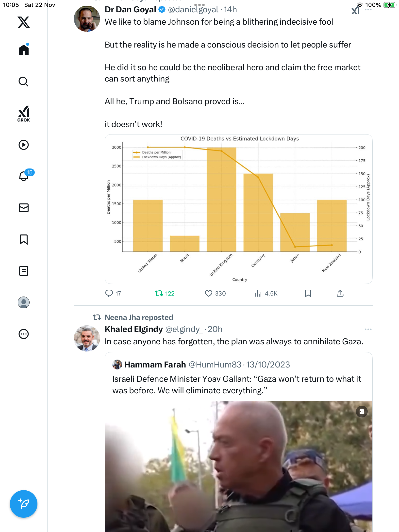
Task: Reply to Dr Dan Goyal's post
Action: pyautogui.click(x=109, y=293)
